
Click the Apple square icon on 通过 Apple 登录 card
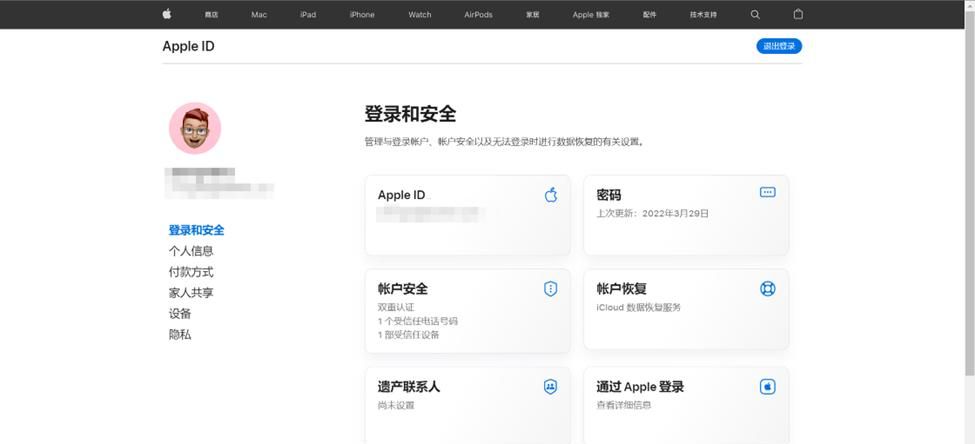tap(768, 387)
